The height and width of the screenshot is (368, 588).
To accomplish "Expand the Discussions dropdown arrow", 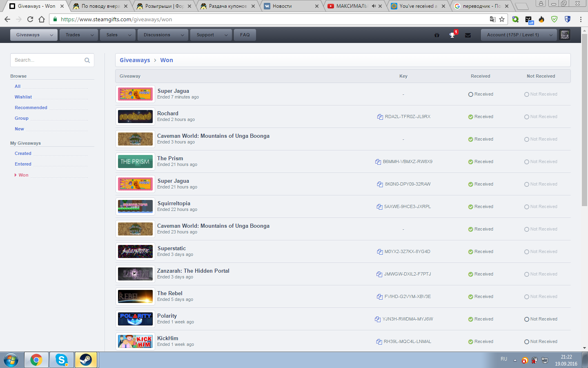I will click(183, 35).
